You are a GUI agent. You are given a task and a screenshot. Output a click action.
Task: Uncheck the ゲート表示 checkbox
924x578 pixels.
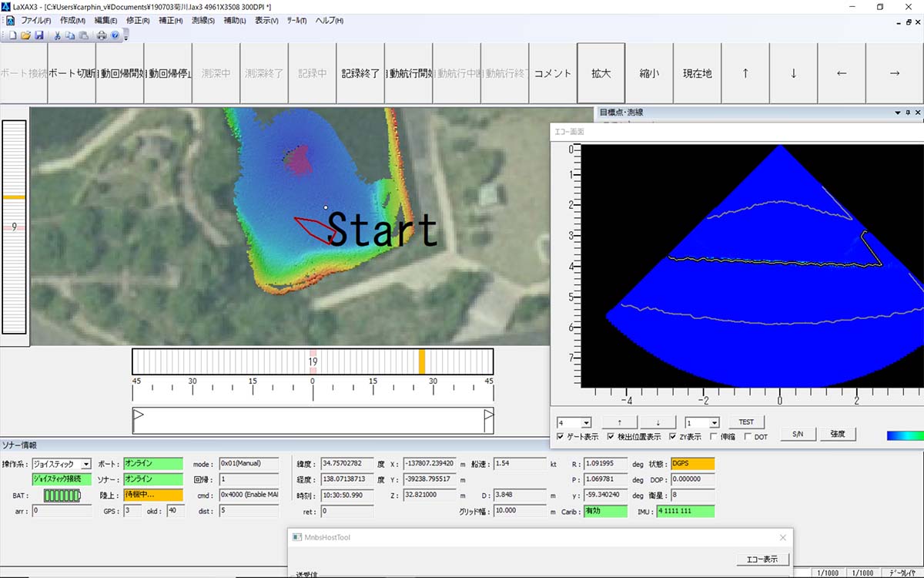point(561,437)
